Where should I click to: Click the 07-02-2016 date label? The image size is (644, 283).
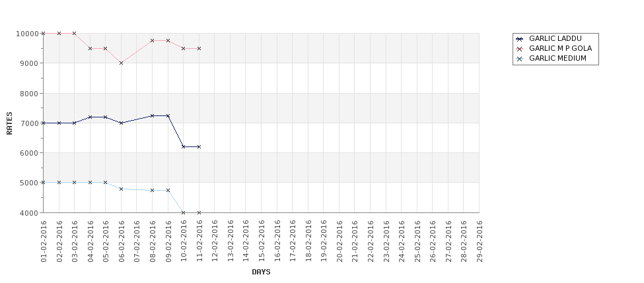pyautogui.click(x=137, y=241)
